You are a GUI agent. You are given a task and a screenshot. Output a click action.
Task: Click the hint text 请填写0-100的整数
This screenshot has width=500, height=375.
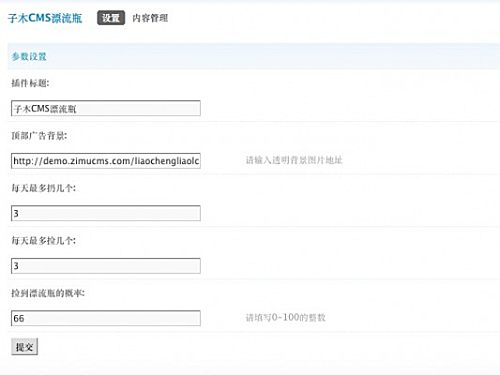[x=285, y=317]
